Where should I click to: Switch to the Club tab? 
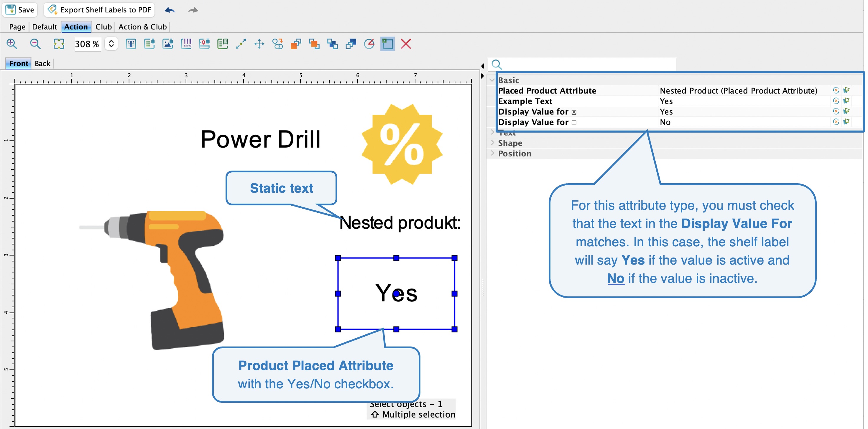103,27
